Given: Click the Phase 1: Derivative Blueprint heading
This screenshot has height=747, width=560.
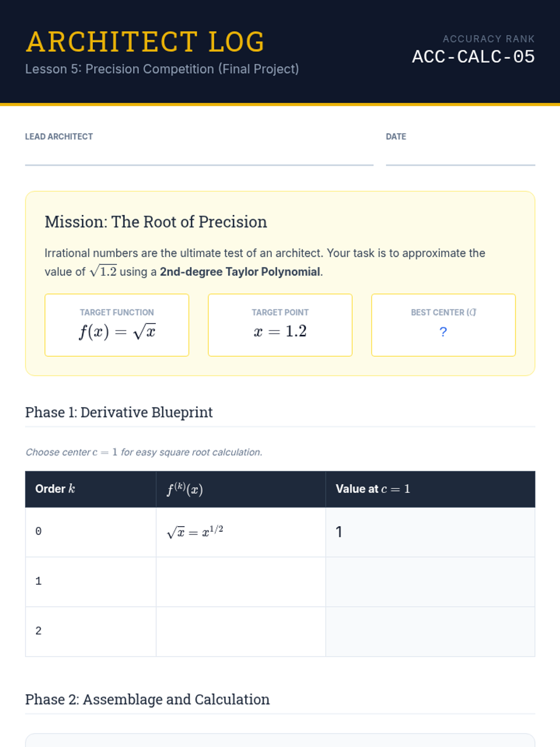Looking at the screenshot, I should click(119, 412).
